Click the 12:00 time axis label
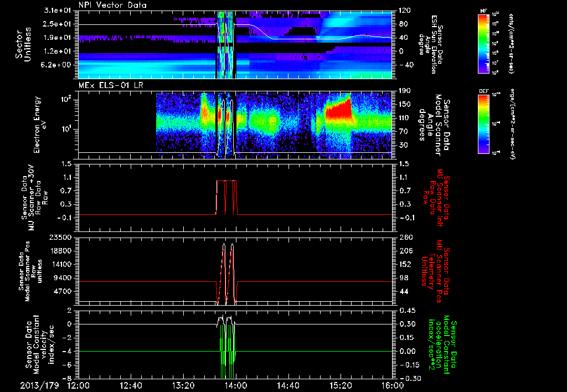The height and width of the screenshot is (392, 567). tap(79, 385)
